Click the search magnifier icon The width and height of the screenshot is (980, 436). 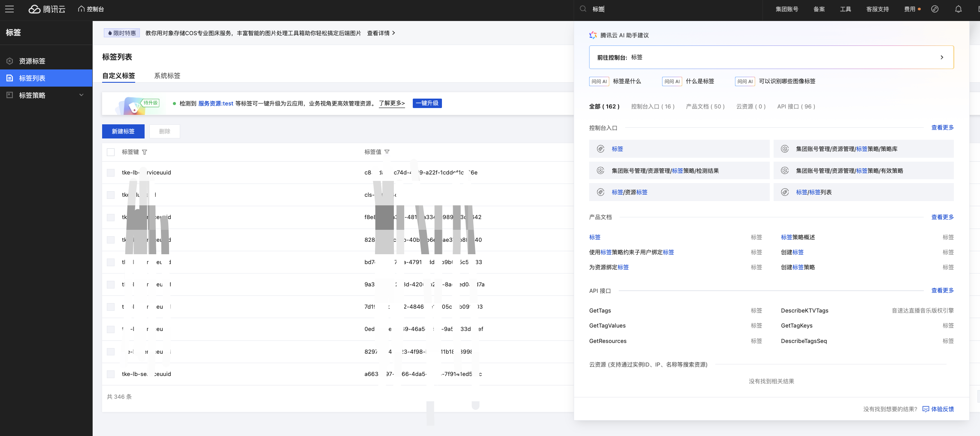click(583, 9)
